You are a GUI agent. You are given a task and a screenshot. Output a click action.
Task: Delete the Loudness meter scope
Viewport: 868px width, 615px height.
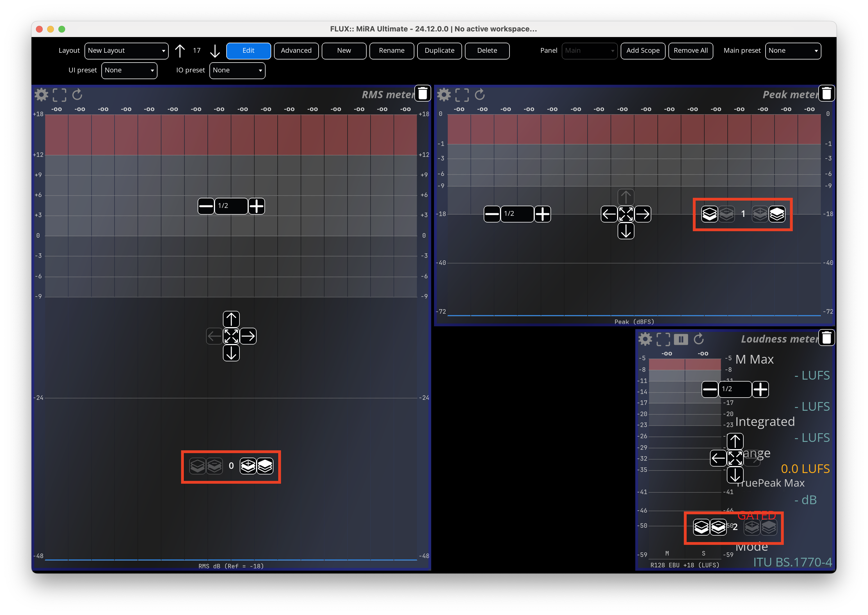point(826,338)
